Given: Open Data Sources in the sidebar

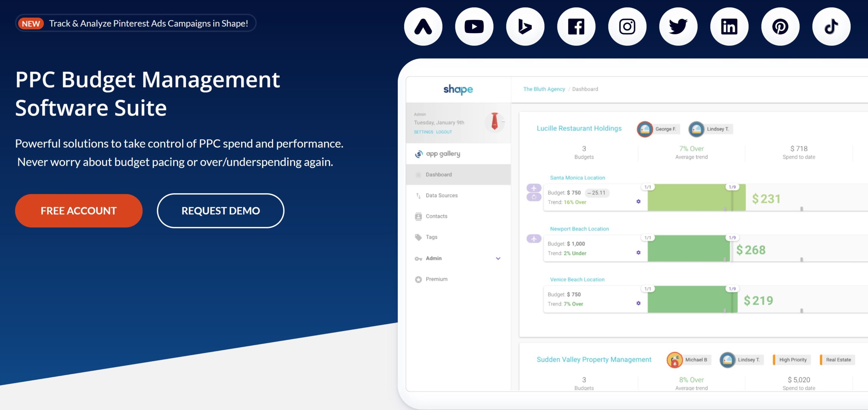Looking at the screenshot, I should [x=458, y=195].
